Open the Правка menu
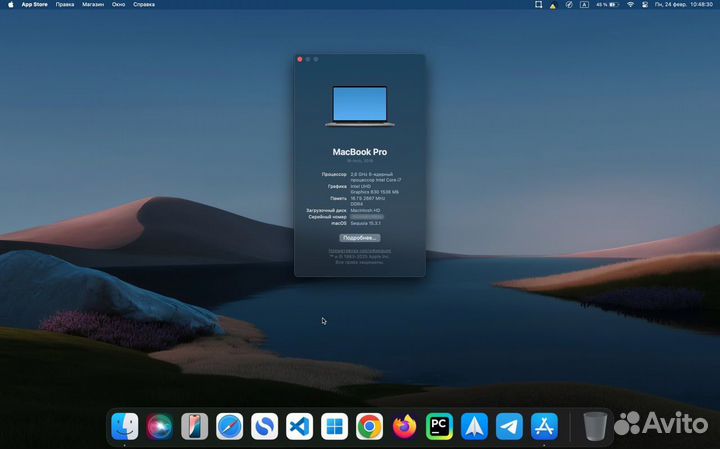 tap(65, 5)
